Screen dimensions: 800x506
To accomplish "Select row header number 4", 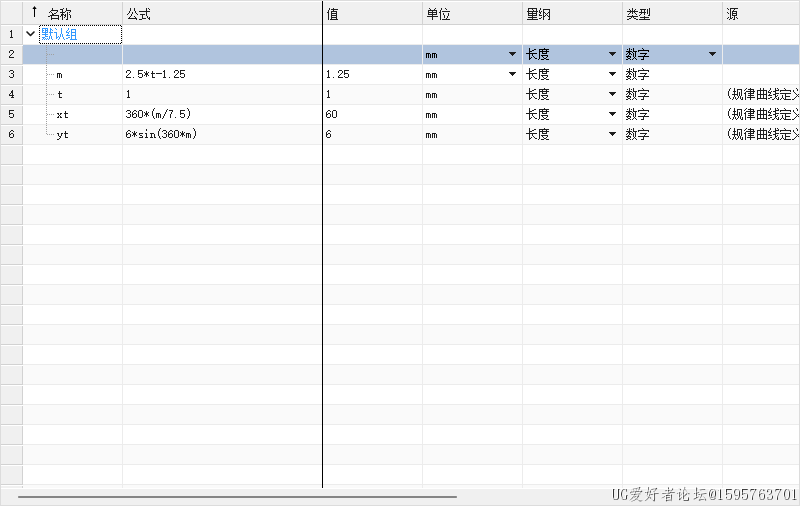I will click(11, 94).
